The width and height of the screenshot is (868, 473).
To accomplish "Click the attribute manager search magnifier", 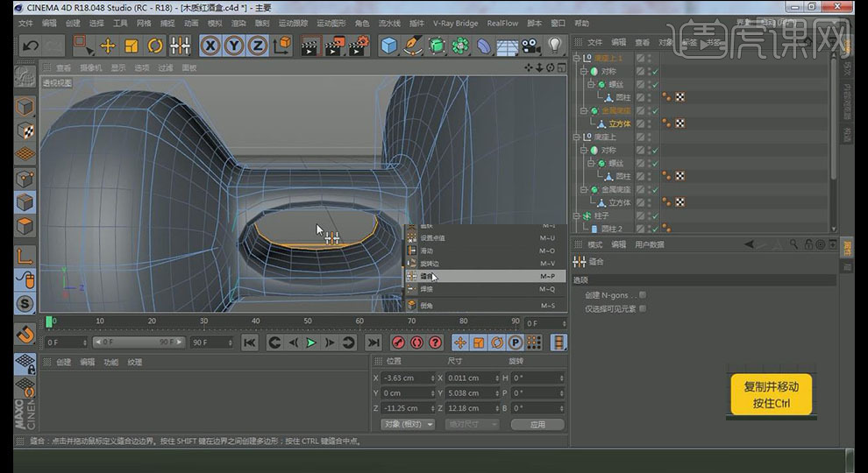I will point(793,244).
